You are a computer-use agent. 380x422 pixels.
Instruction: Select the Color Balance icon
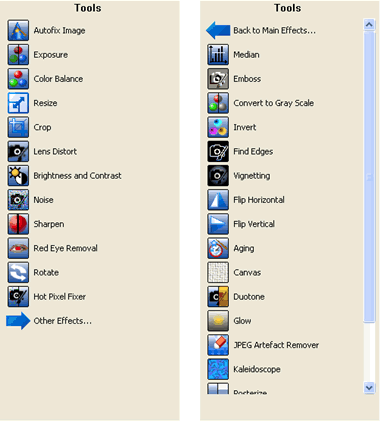(18, 79)
